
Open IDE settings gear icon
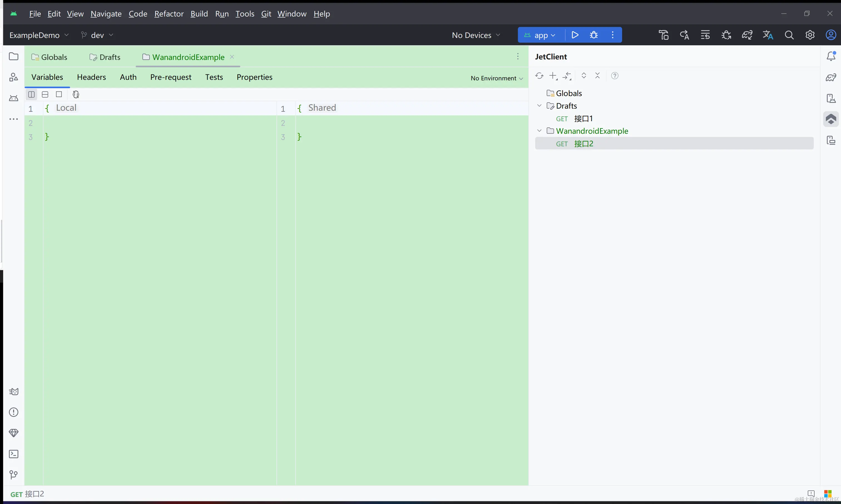[810, 35]
